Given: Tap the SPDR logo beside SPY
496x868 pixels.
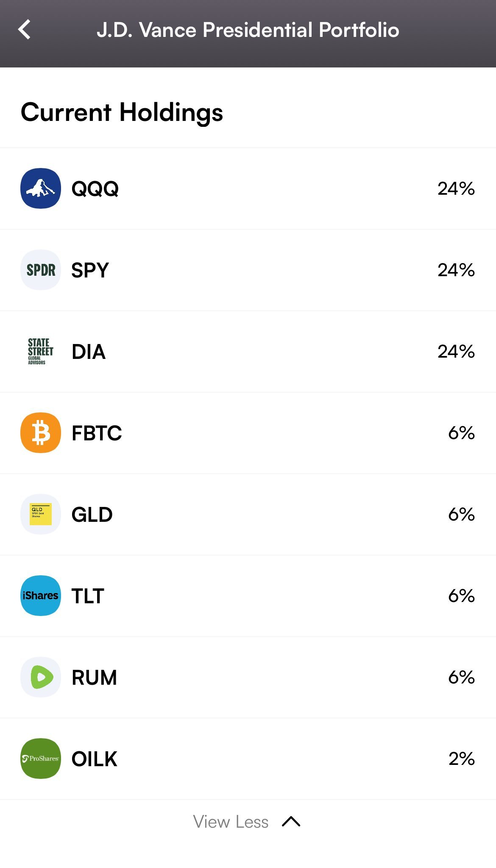Looking at the screenshot, I should pyautogui.click(x=41, y=270).
